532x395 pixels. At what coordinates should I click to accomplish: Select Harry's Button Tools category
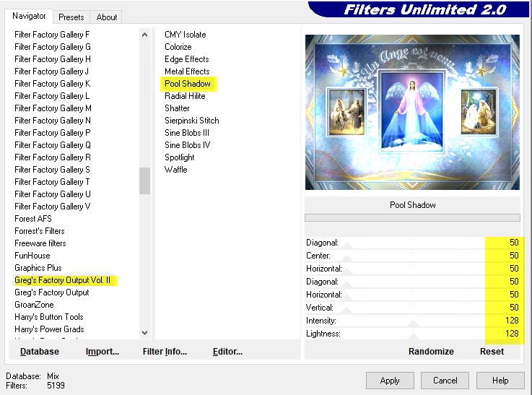49,316
